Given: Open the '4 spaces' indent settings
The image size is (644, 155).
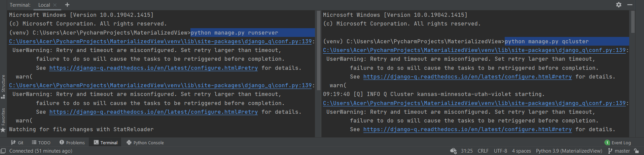Looking at the screenshot, I should coord(521,151).
